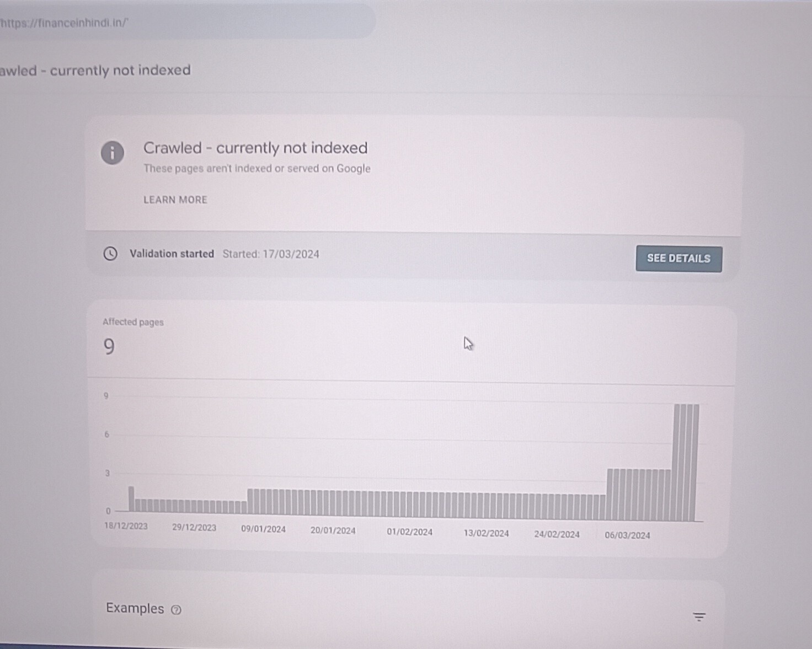The image size is (812, 649).
Task: Click the first short bar near 18/12/2023
Action: click(131, 499)
